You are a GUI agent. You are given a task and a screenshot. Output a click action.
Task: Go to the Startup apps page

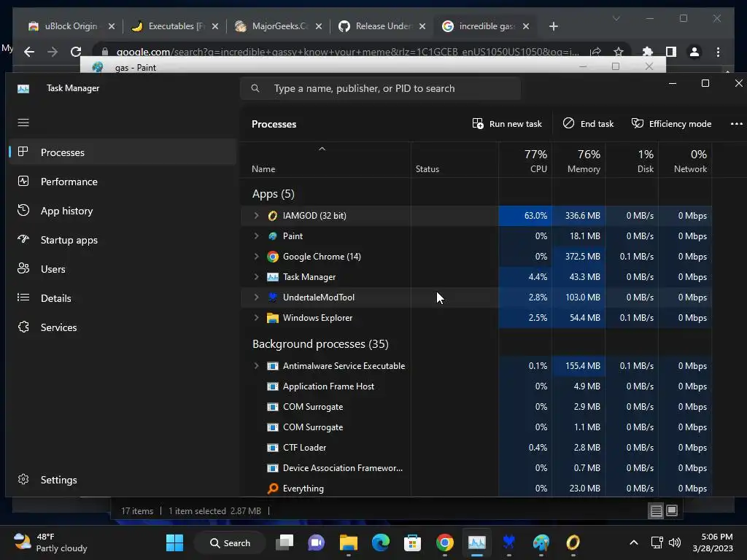pyautogui.click(x=122, y=240)
